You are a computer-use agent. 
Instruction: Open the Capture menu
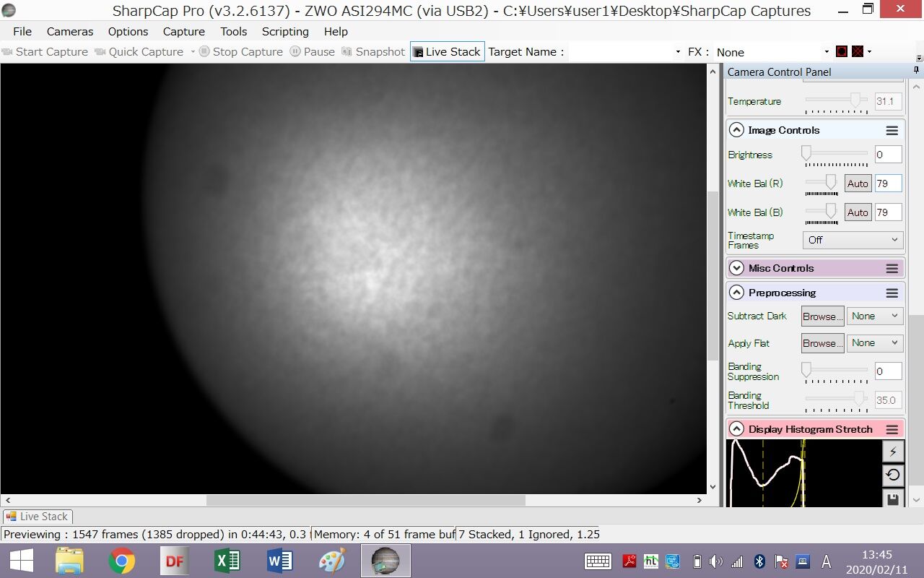click(183, 31)
